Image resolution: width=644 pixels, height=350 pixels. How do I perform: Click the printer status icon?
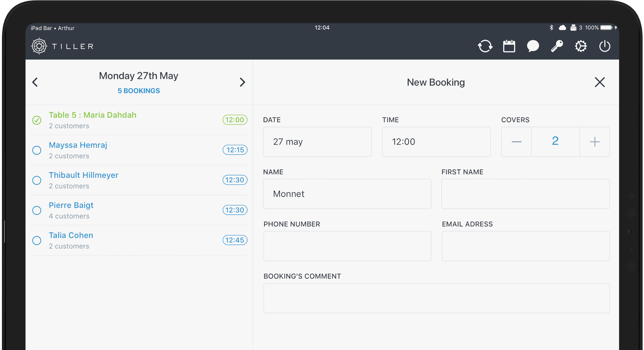[573, 28]
